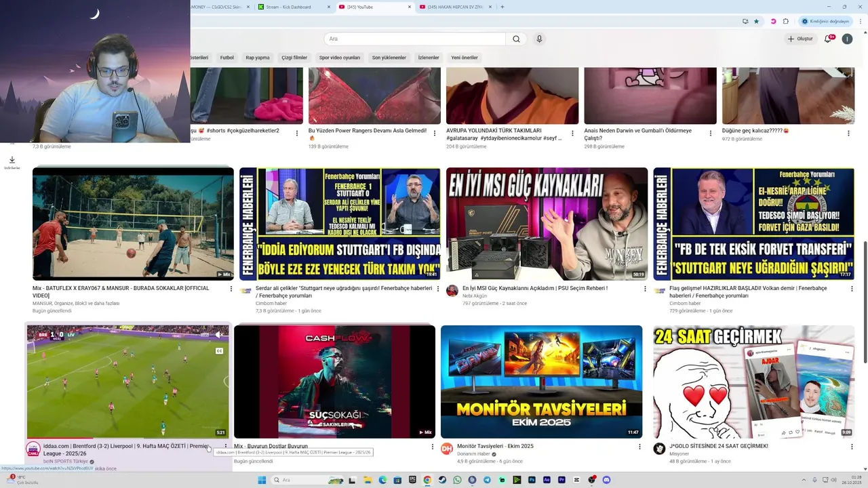Open Epic Games Launcher from taskbar
The height and width of the screenshot is (488, 868).
pyautogui.click(x=412, y=480)
